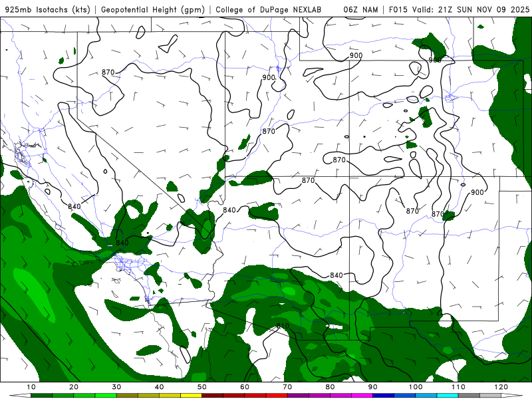
Task: Click the legend scale value '70'
Action: pyautogui.click(x=287, y=387)
